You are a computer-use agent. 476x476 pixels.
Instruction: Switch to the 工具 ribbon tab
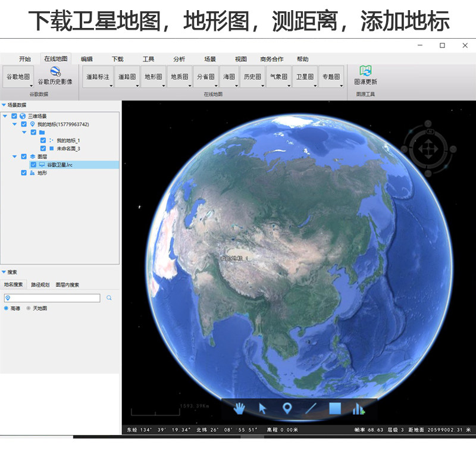coord(148,59)
